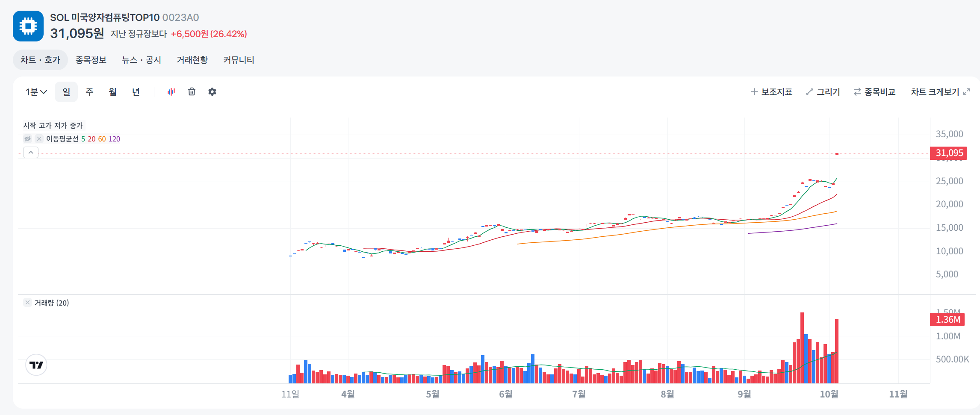Click the green 5 moving average period
The width and height of the screenshot is (980, 415).
(83, 139)
